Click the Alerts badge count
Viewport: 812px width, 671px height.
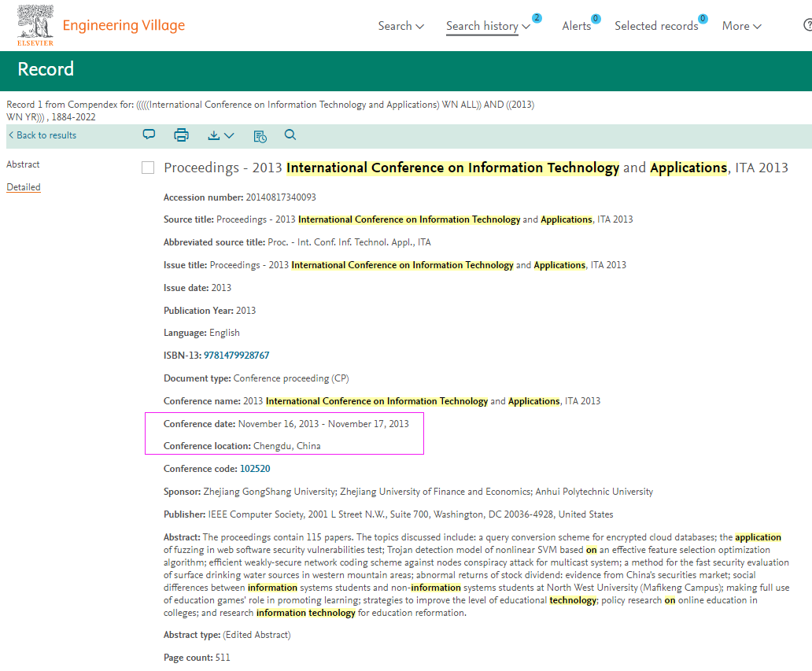(596, 19)
